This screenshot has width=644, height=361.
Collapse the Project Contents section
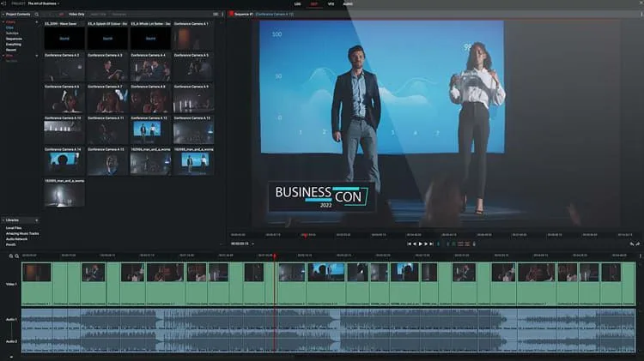click(3, 15)
